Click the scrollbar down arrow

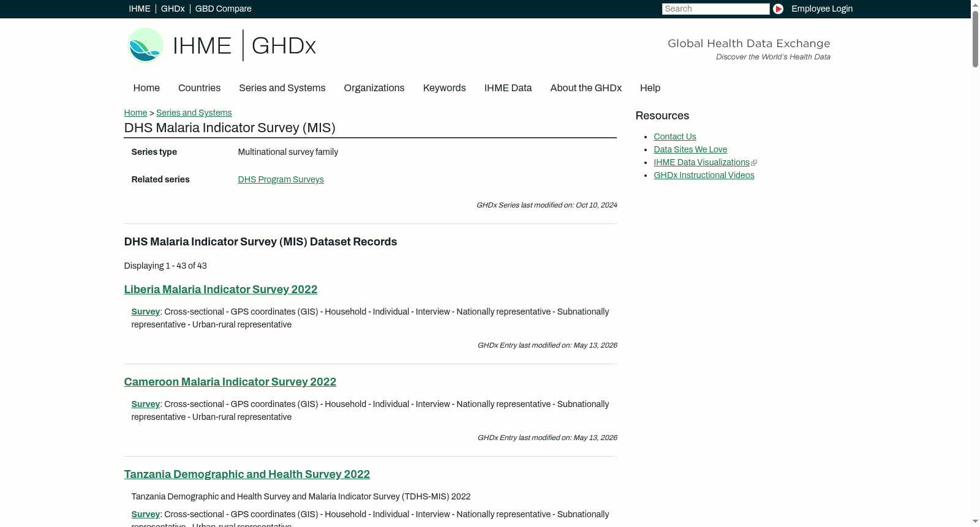tap(975, 521)
